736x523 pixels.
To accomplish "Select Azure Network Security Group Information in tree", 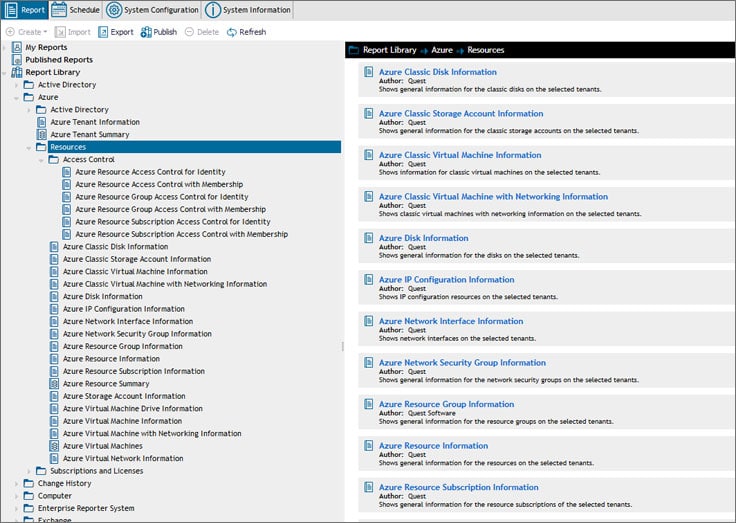I will tap(137, 334).
